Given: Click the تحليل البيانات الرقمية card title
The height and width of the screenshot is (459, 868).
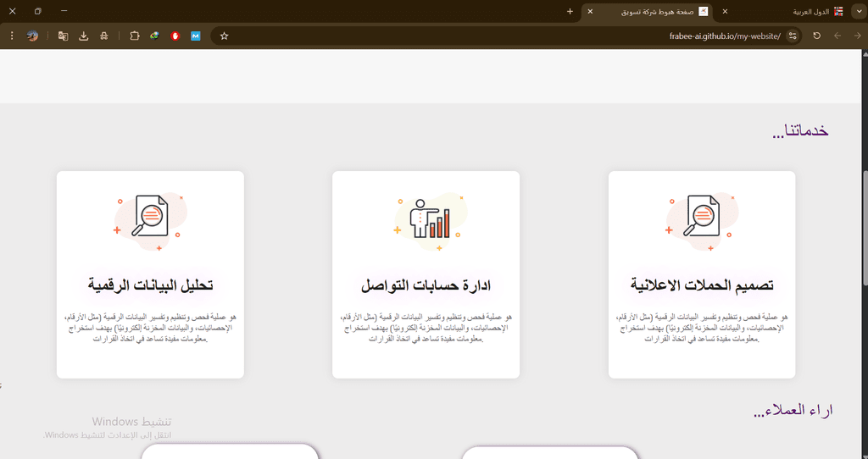Looking at the screenshot, I should coord(150,285).
